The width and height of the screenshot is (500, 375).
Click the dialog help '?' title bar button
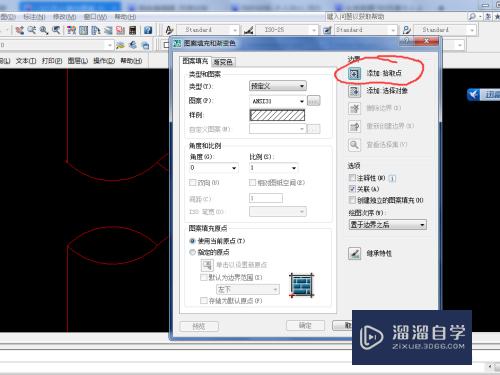coord(406,41)
